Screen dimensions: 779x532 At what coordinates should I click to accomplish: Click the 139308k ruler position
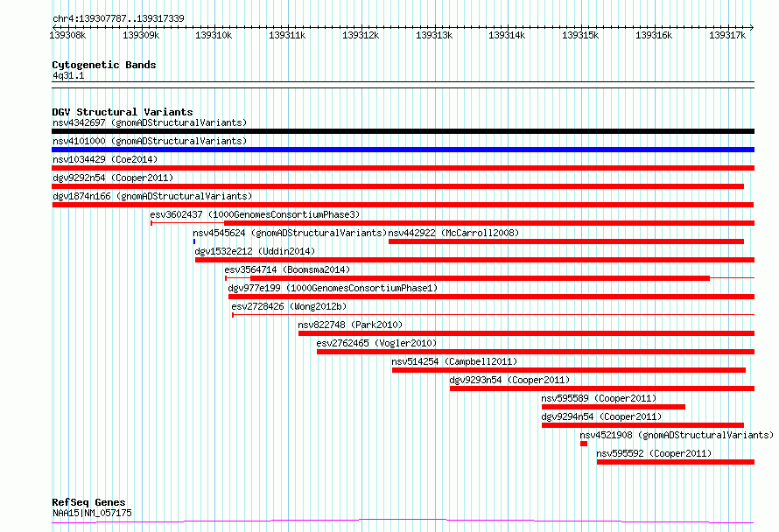point(67,35)
